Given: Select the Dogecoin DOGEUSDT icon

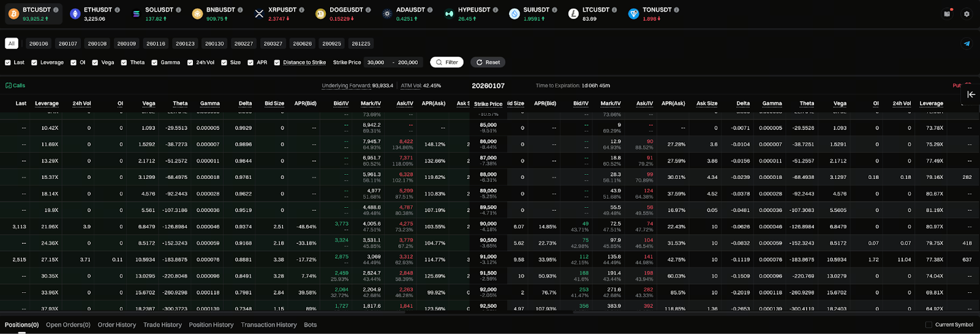Looking at the screenshot, I should pos(320,13).
